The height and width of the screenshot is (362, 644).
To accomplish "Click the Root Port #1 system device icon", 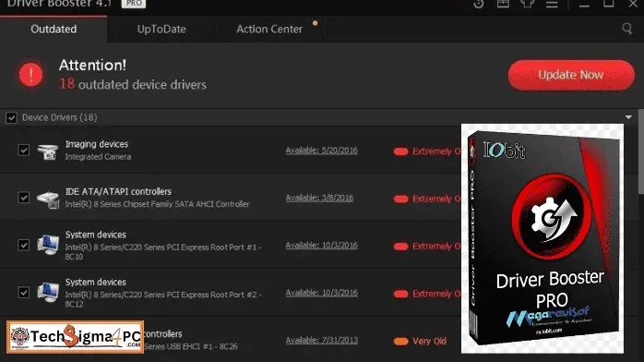I will coord(48,245).
